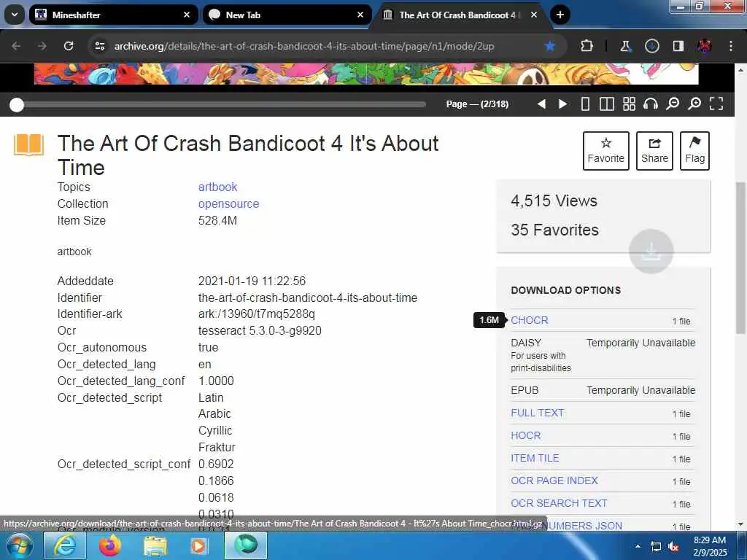Open a new browser tab
Image resolution: width=747 pixels, height=560 pixels.
[560, 15]
